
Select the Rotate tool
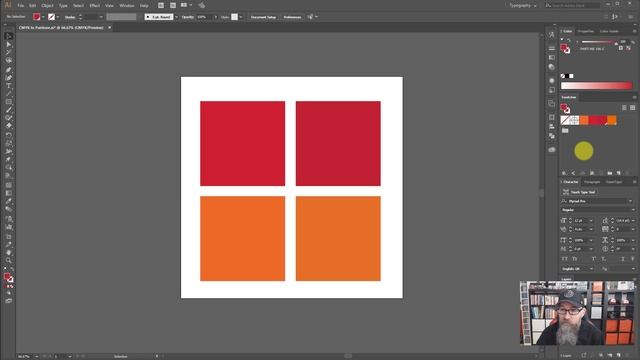[x=9, y=135]
